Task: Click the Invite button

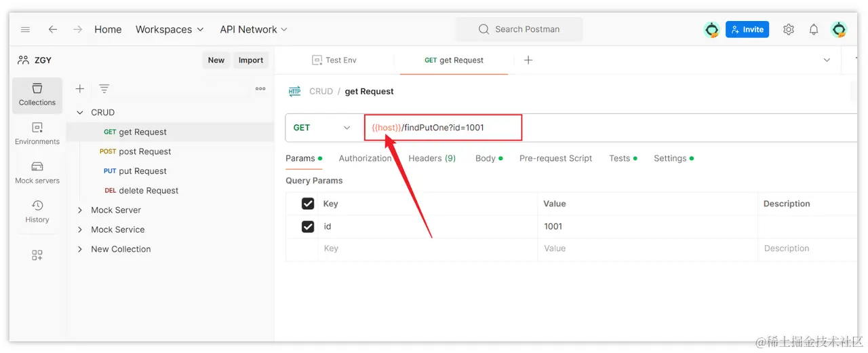Action: tap(747, 29)
